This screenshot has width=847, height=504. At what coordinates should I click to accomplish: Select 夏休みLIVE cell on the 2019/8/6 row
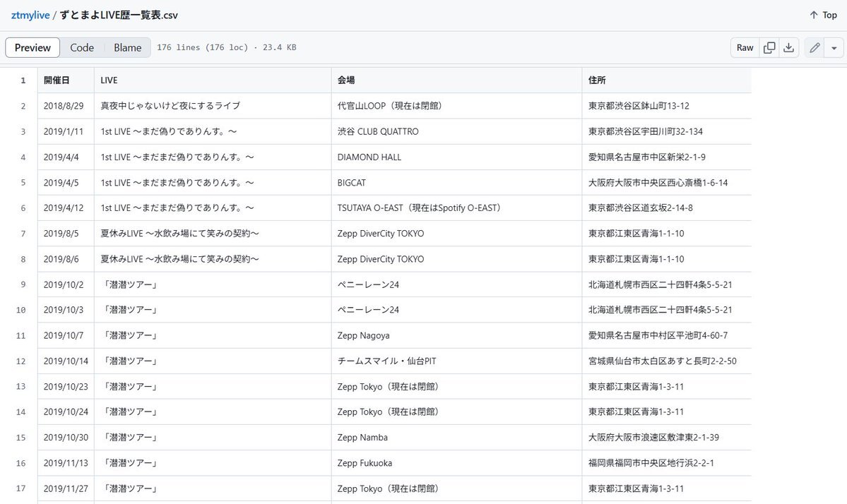point(213,259)
